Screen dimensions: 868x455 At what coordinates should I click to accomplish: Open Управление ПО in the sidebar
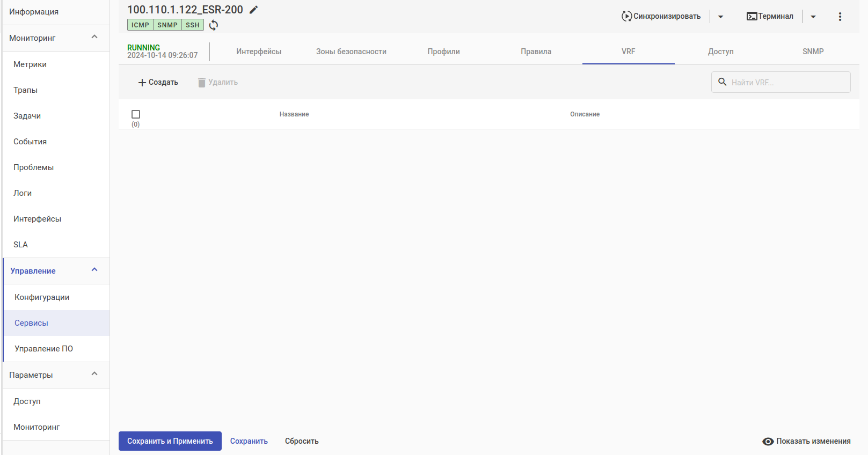coord(56,349)
